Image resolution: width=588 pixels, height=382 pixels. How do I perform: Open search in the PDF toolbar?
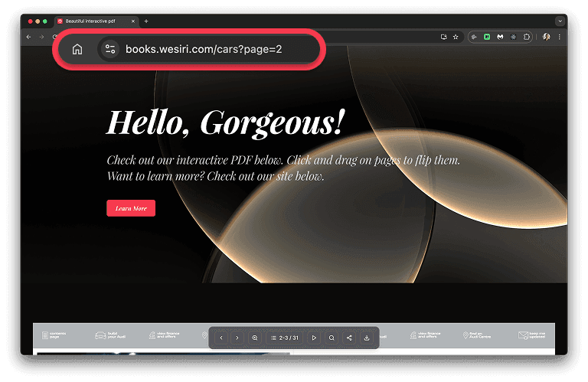tap(332, 338)
